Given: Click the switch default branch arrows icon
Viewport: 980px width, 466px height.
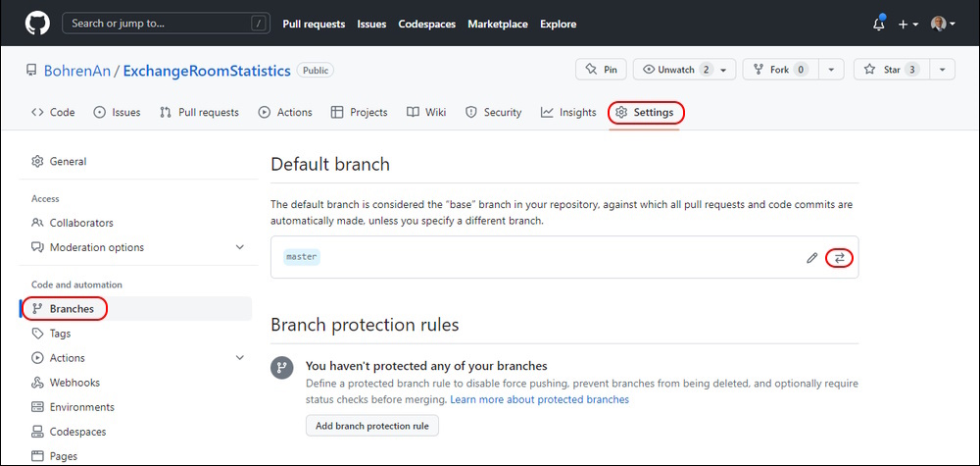Looking at the screenshot, I should point(840,258).
